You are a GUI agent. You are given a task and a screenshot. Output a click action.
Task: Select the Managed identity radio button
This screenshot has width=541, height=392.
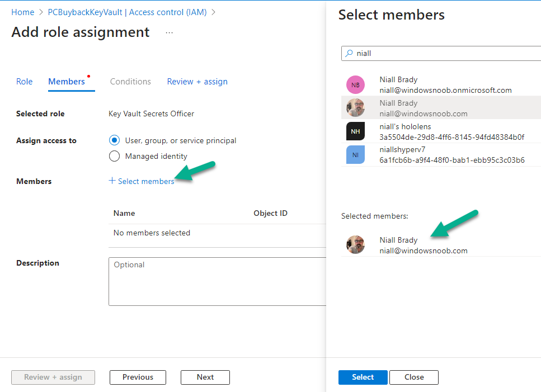click(x=114, y=156)
